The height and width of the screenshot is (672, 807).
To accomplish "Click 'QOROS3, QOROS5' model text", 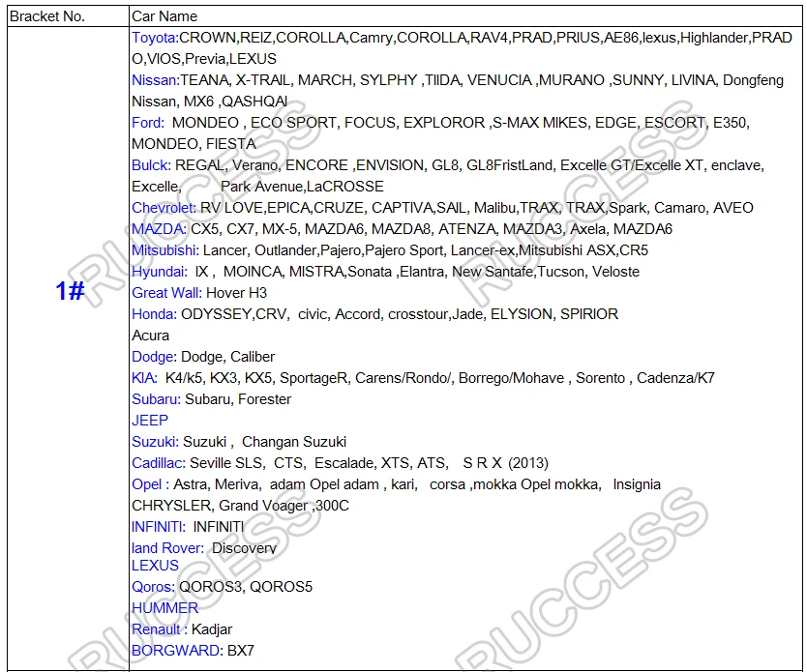I will (246, 587).
